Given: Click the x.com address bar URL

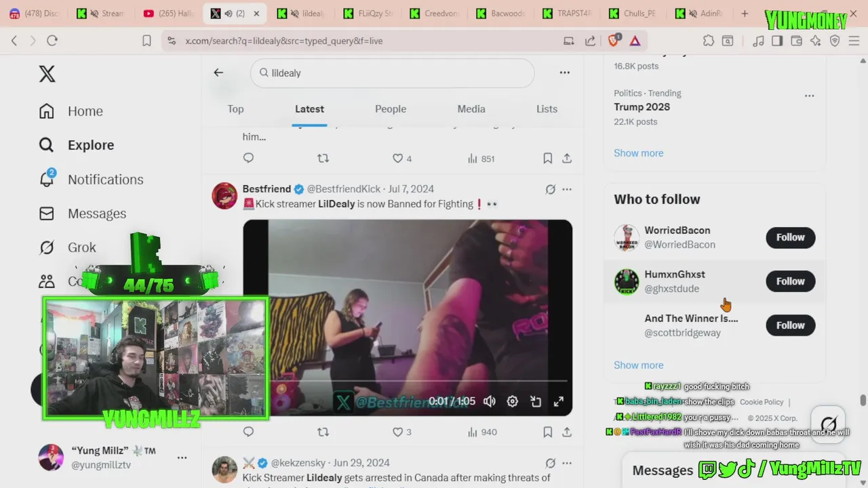Looking at the screenshot, I should point(284,41).
